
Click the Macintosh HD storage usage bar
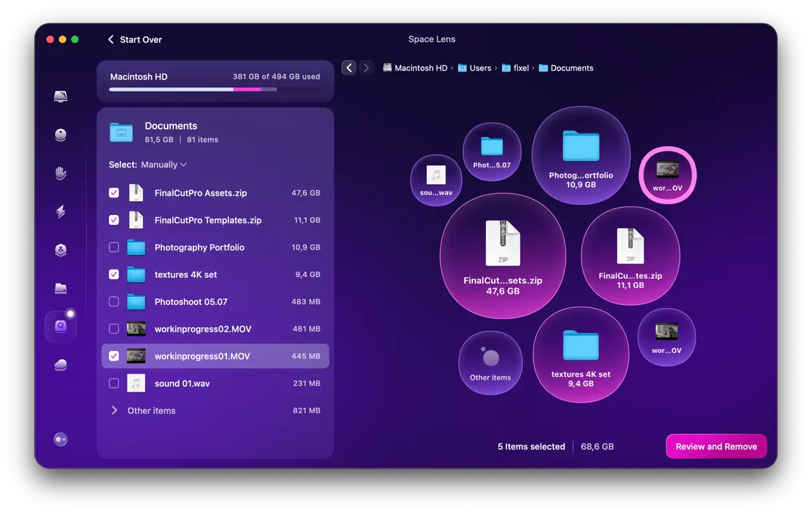point(215,89)
